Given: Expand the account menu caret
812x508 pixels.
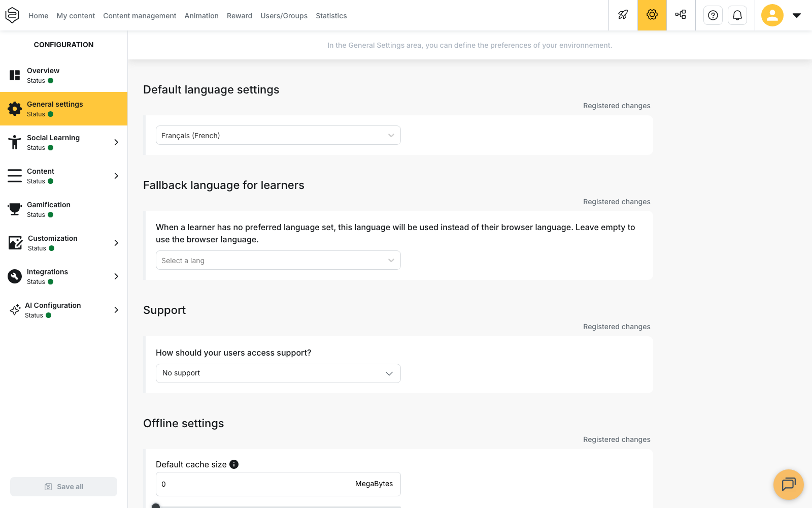Looking at the screenshot, I should pos(797,15).
